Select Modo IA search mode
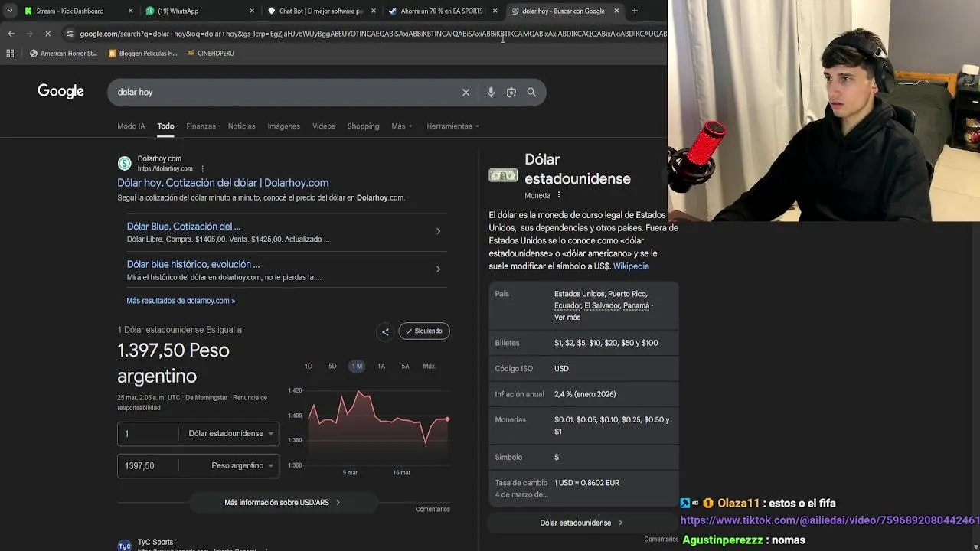This screenshot has width=980, height=551. pos(131,126)
